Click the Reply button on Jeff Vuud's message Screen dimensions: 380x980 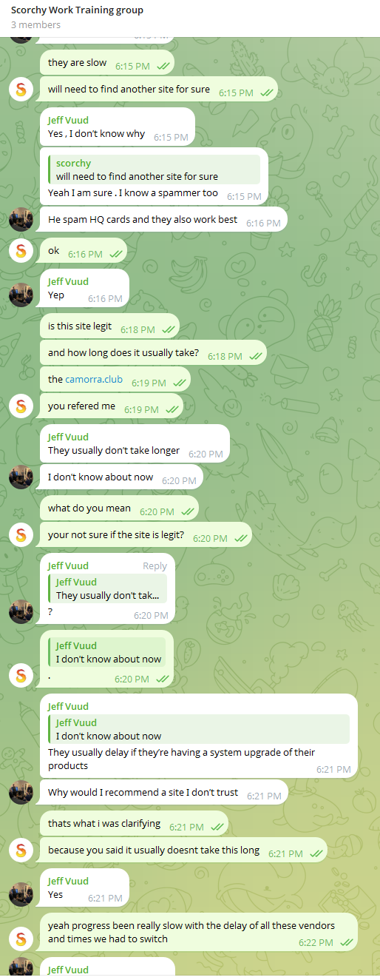tap(155, 566)
